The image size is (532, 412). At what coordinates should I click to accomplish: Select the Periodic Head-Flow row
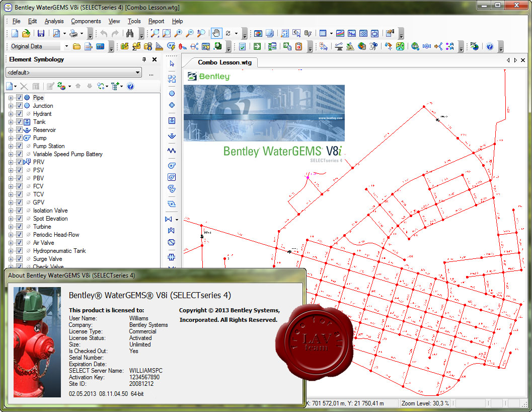click(x=56, y=235)
